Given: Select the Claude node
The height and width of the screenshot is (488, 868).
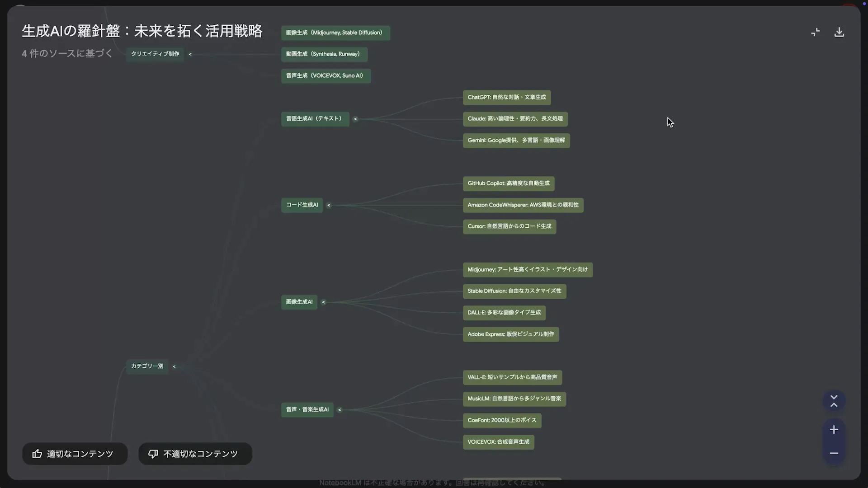Looking at the screenshot, I should pyautogui.click(x=514, y=119).
